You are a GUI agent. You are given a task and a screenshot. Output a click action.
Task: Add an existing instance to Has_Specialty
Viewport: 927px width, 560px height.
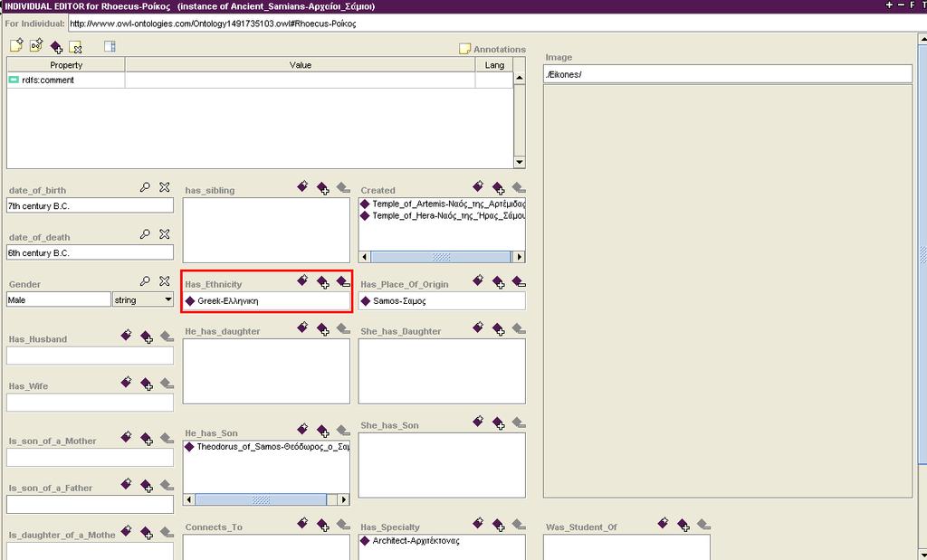click(x=499, y=525)
